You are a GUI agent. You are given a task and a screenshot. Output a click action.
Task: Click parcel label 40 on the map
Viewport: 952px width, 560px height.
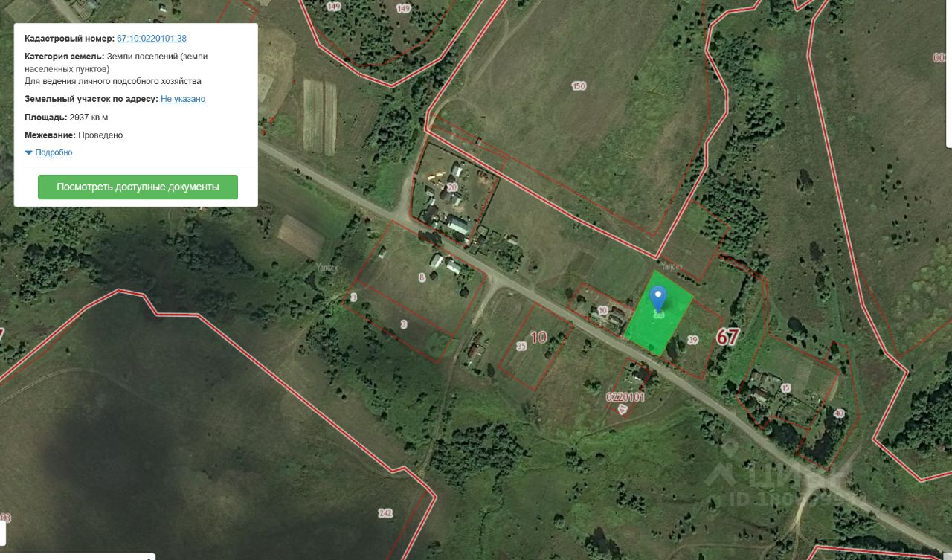click(839, 413)
